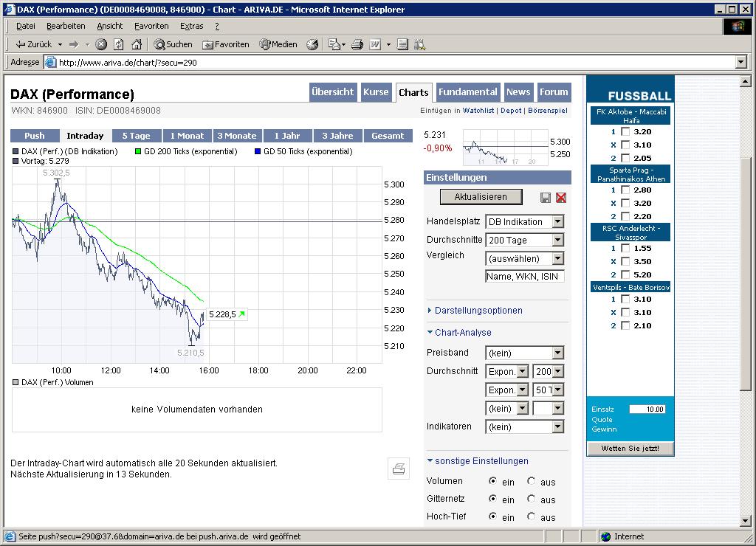Stop page loading with the stop icon
The height and width of the screenshot is (546, 756).
coord(100,44)
